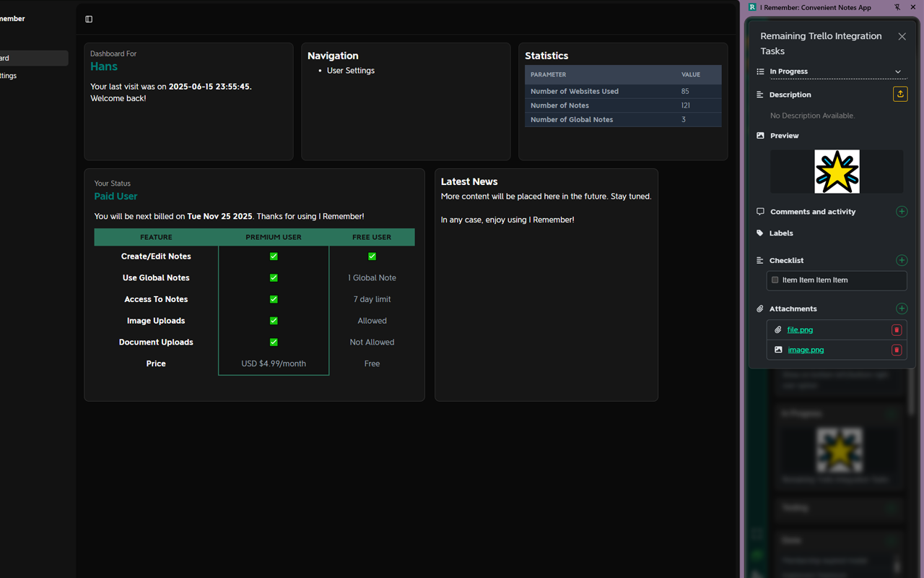Click the FEATURE column header
924x578 pixels.
156,237
